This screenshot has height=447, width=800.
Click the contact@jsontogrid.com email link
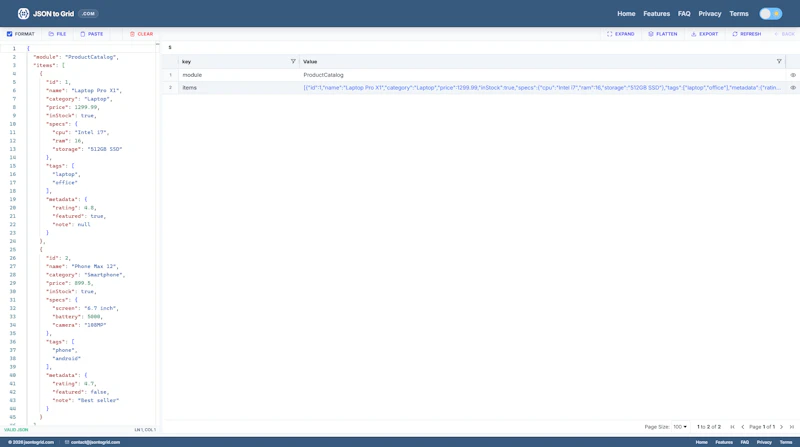(x=92, y=442)
